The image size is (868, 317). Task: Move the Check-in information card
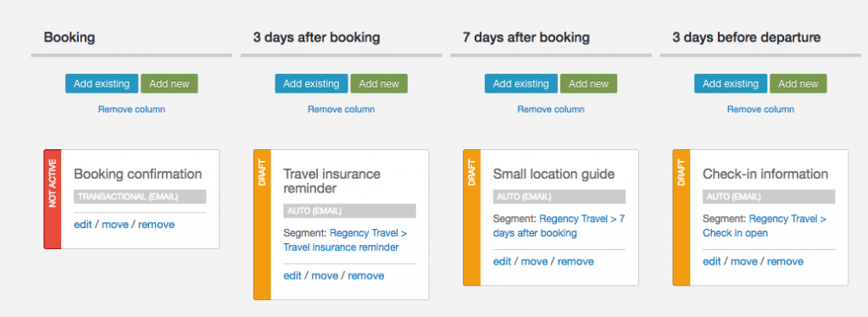(744, 262)
